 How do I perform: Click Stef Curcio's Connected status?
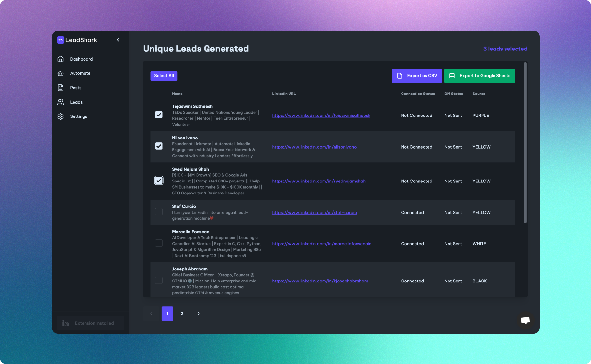click(x=412, y=213)
